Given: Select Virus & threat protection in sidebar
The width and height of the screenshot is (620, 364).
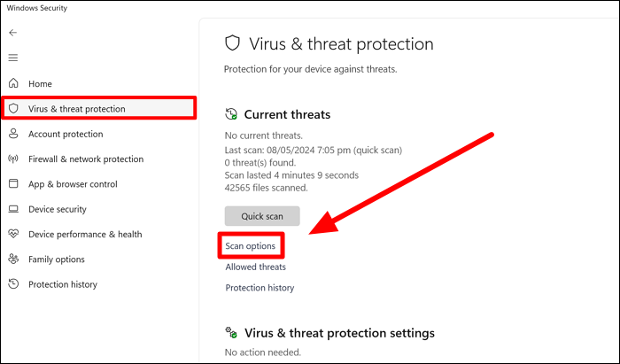Looking at the screenshot, I should (77, 109).
